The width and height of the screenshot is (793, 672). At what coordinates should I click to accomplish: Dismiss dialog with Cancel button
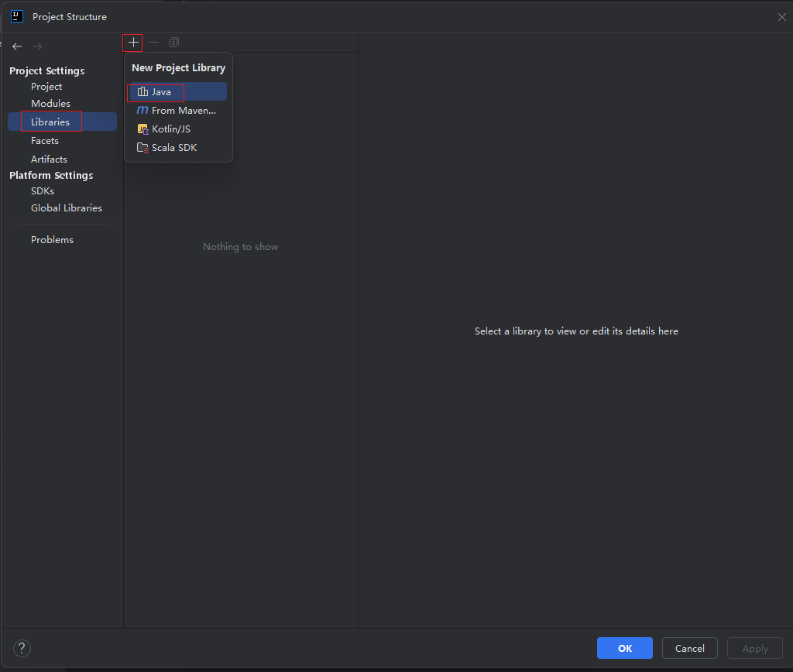(x=690, y=648)
